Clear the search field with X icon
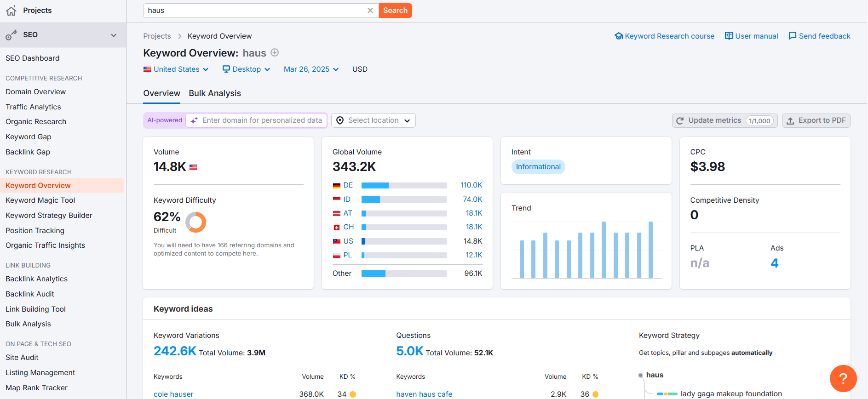Viewport: 868px width, 399px height. [x=370, y=11]
